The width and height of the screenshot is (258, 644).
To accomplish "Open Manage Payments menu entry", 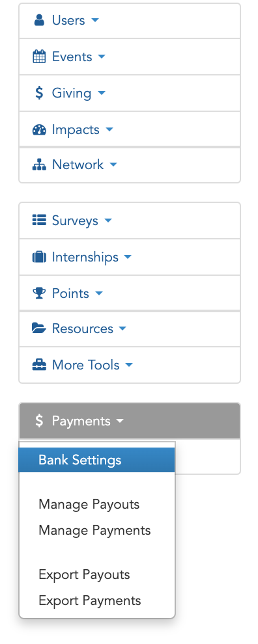I will tap(94, 530).
